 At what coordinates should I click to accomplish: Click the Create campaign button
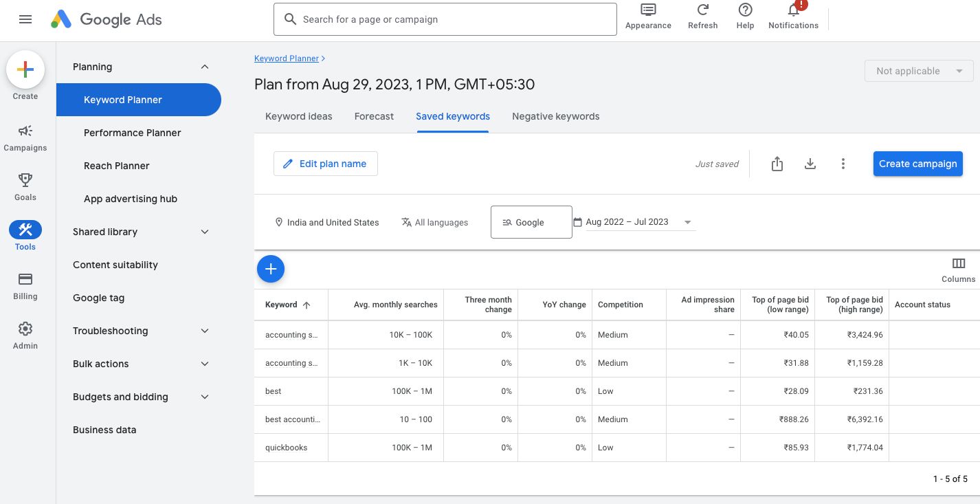(917, 164)
